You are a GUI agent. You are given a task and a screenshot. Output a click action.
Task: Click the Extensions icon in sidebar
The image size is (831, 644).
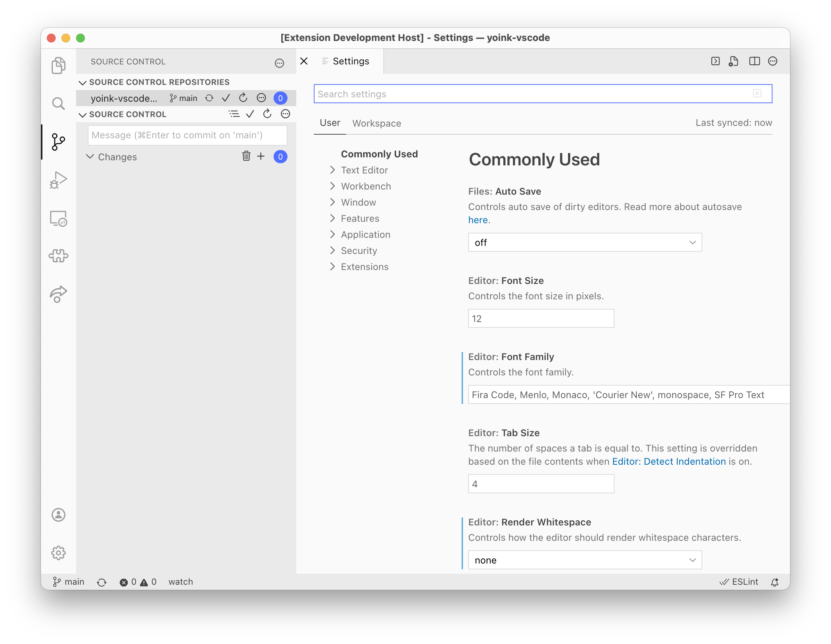pos(58,256)
